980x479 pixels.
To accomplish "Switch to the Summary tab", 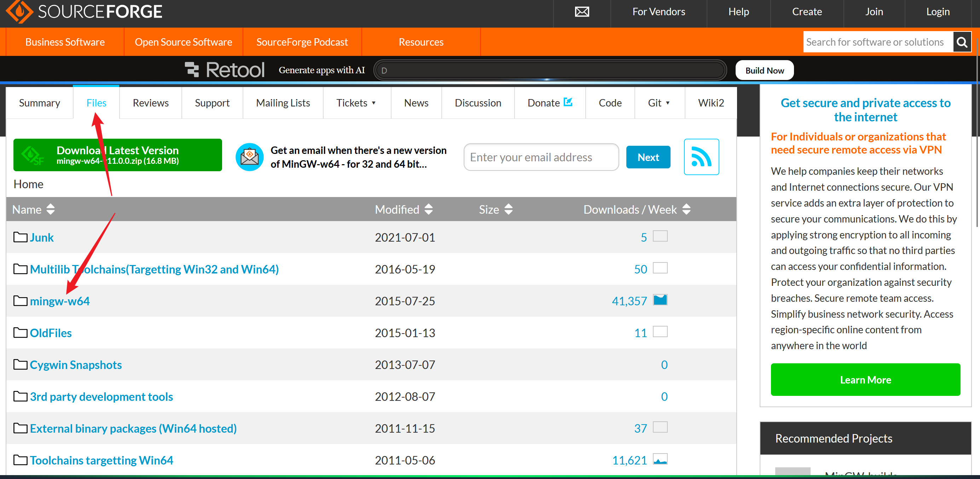I will tap(40, 103).
